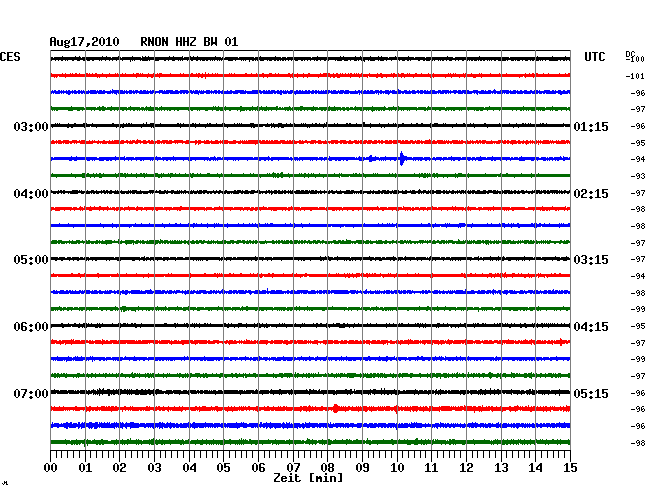Viewport: 650px width, 494px height.
Task: Click minute axis tick label 07
Action: tap(293, 468)
